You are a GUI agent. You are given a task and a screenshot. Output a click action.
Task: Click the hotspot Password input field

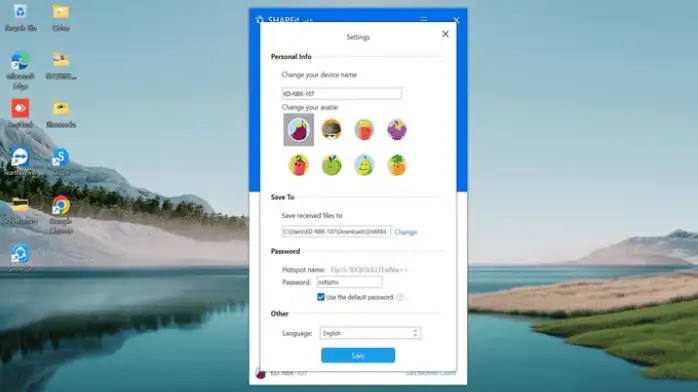[349, 282]
